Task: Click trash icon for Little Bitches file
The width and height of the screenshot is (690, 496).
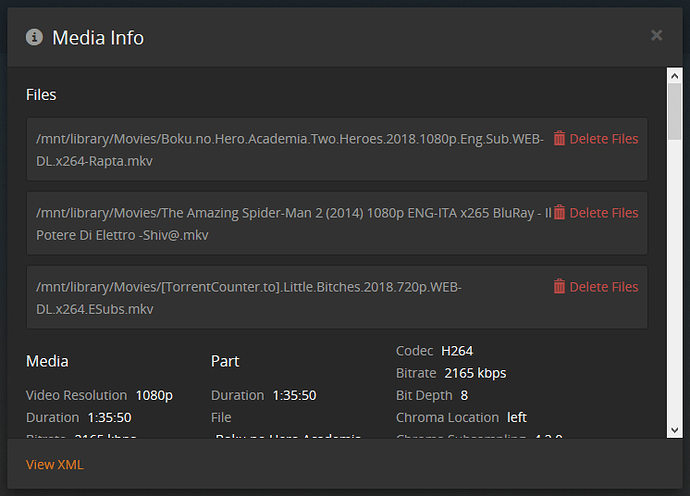Action: point(560,286)
